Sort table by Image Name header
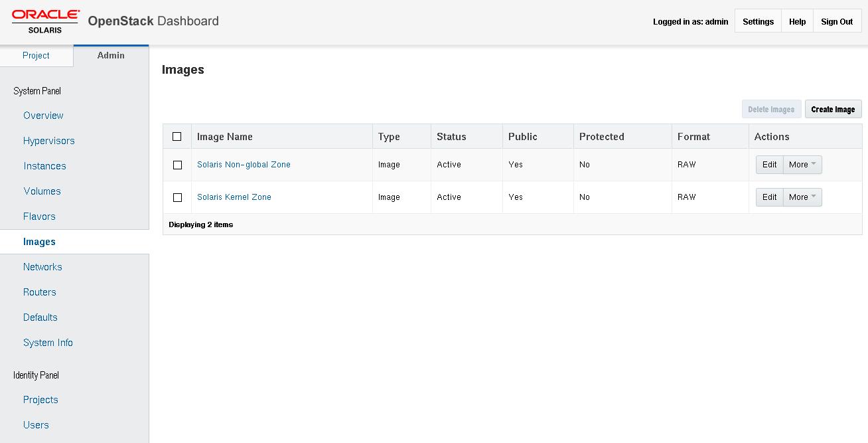868x443 pixels. (x=225, y=137)
